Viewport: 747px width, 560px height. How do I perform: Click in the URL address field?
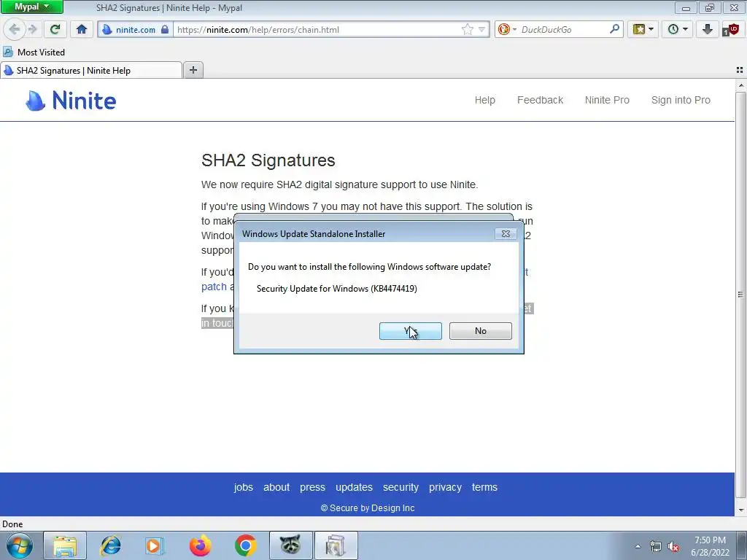317,29
